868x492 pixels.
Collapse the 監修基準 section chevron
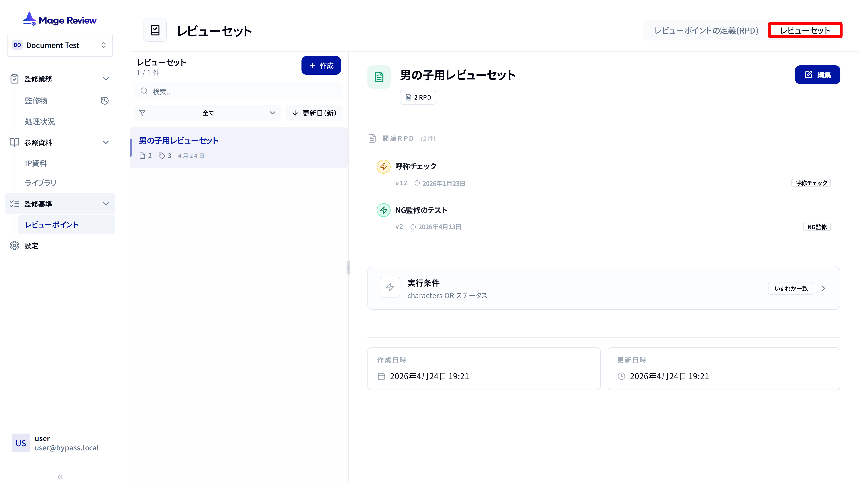click(106, 204)
